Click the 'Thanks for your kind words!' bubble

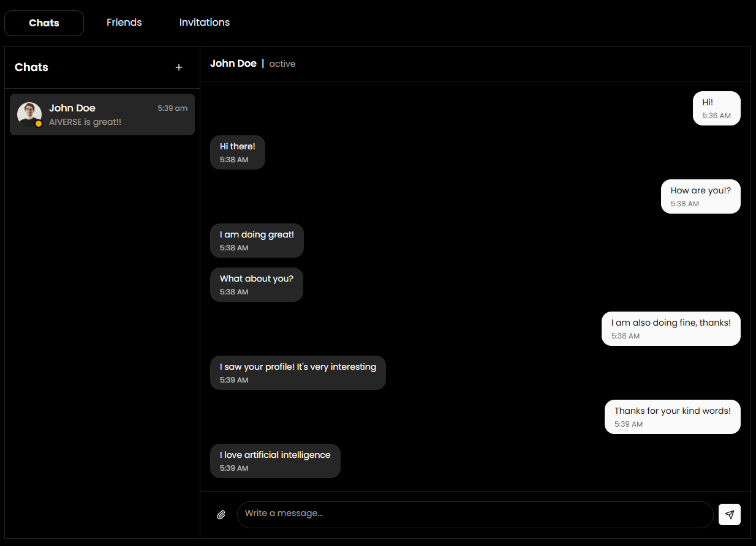[672, 416]
